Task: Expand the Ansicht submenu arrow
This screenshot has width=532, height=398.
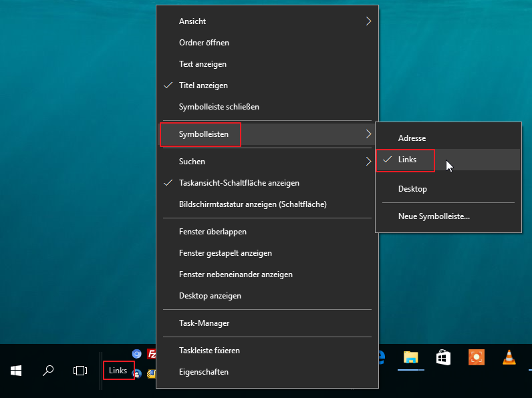Action: pos(368,21)
